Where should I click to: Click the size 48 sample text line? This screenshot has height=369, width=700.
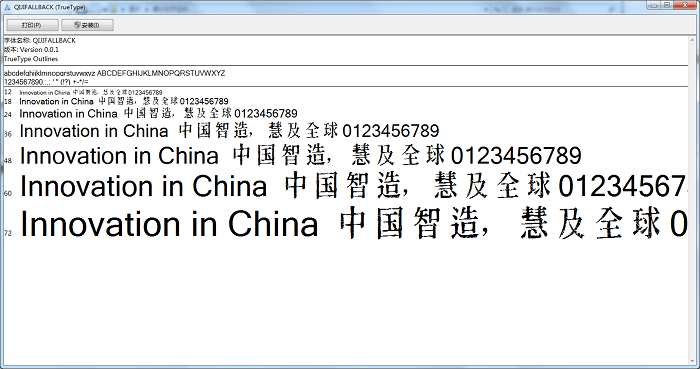pos(300,156)
